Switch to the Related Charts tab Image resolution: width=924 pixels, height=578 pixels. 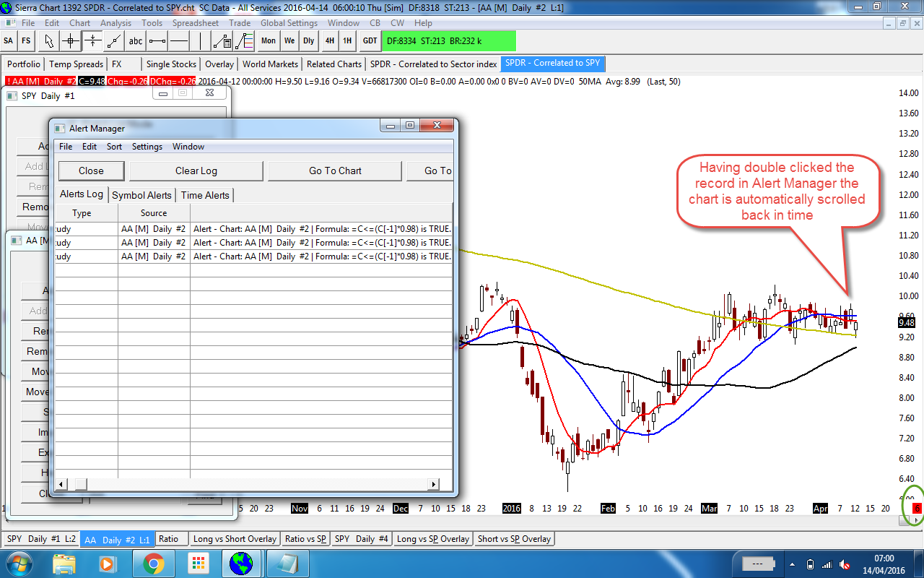point(334,64)
